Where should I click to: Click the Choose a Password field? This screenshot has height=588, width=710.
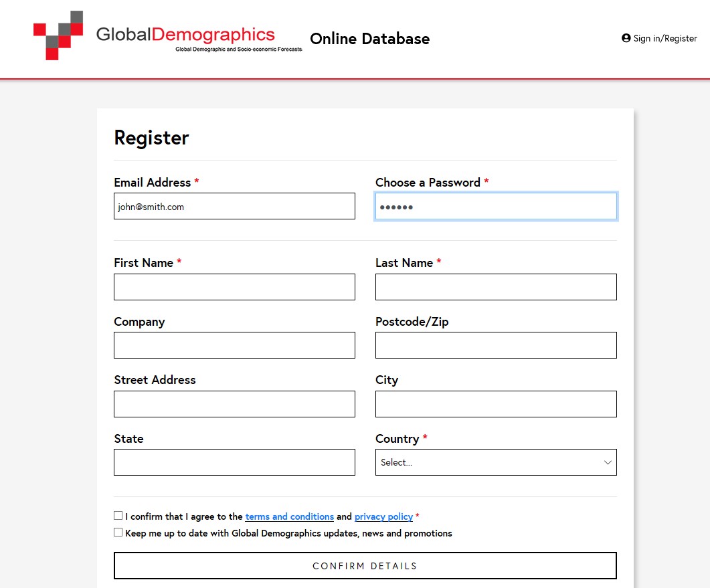point(496,207)
